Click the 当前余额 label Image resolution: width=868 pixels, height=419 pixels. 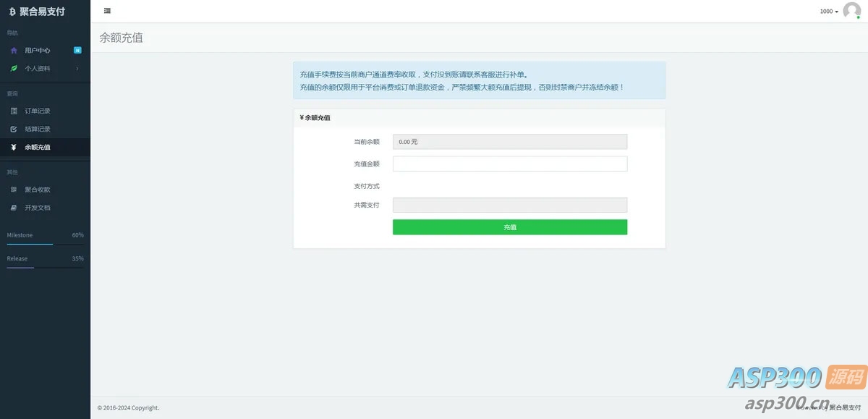tap(367, 142)
